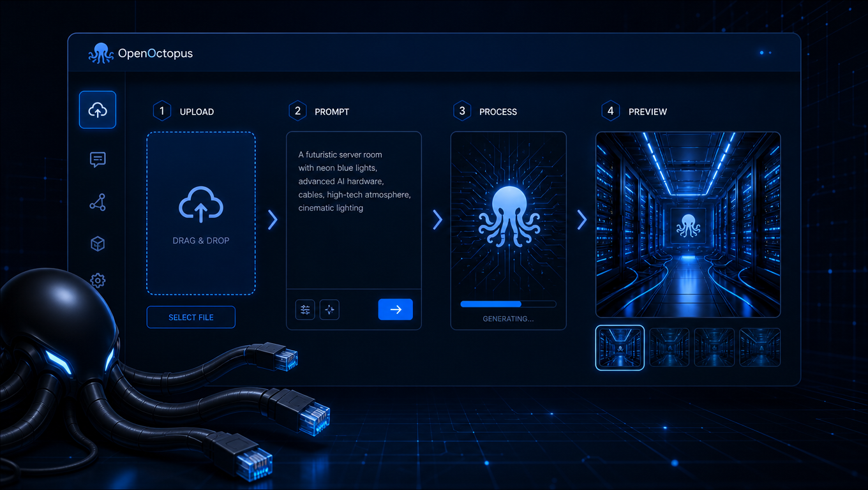Select step 4 PREVIEW heading
This screenshot has width=868, height=490.
[634, 111]
